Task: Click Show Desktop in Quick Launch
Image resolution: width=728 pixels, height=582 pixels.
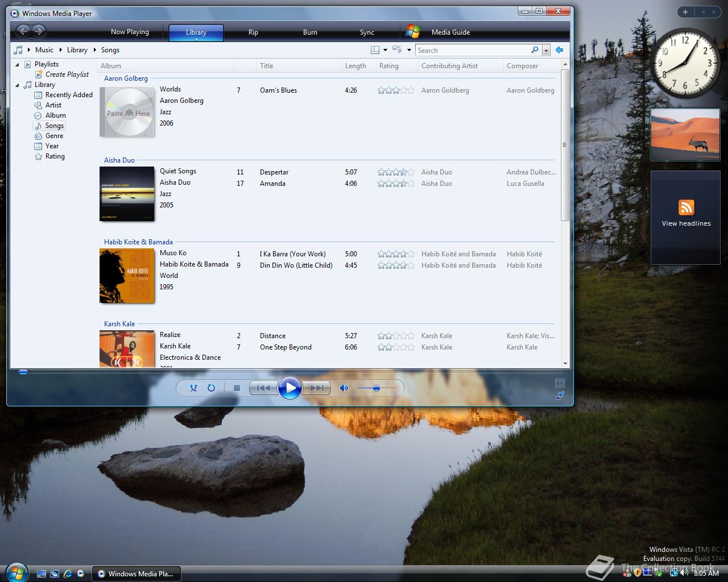Action: pyautogui.click(x=42, y=573)
